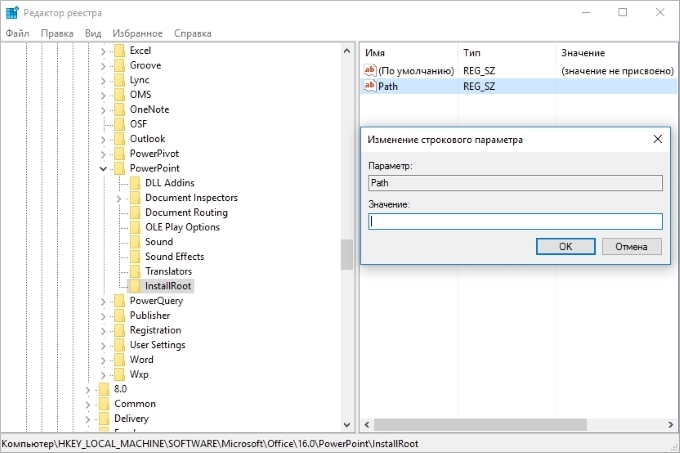Confirm the dialog with OK
The width and height of the screenshot is (680, 453).
(566, 246)
